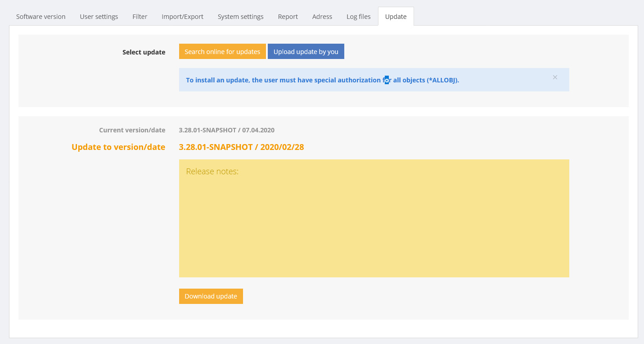Open the Import/Export tab

tap(182, 17)
